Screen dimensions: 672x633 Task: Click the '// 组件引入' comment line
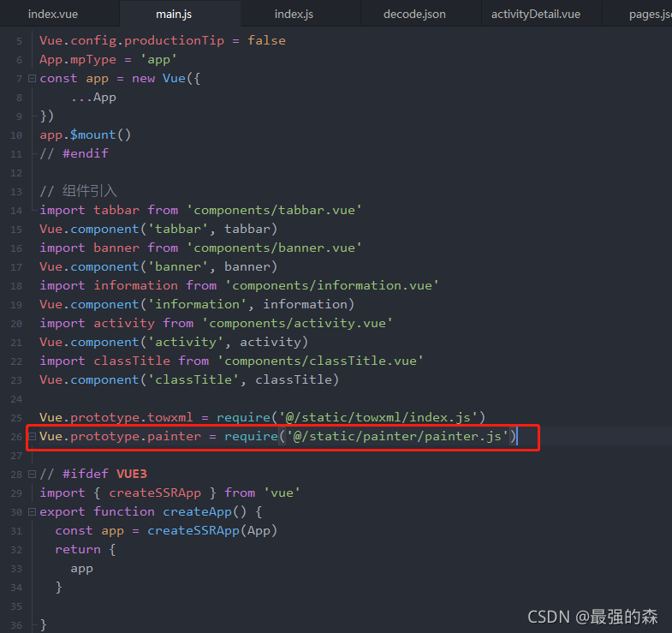click(78, 191)
